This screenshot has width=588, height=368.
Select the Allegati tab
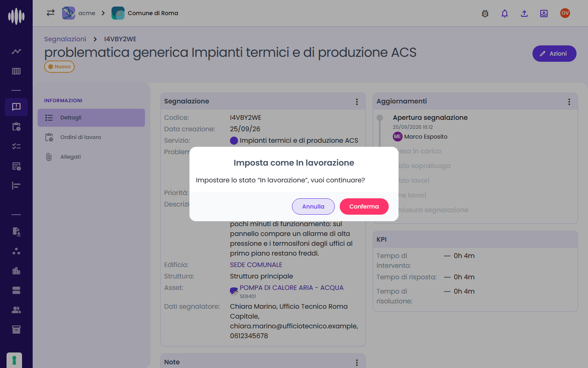pos(91,157)
